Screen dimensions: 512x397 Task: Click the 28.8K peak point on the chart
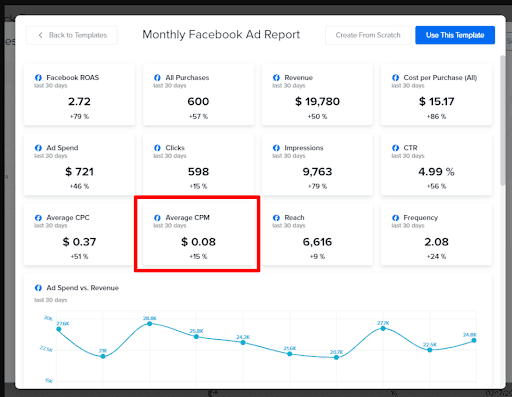(x=150, y=324)
